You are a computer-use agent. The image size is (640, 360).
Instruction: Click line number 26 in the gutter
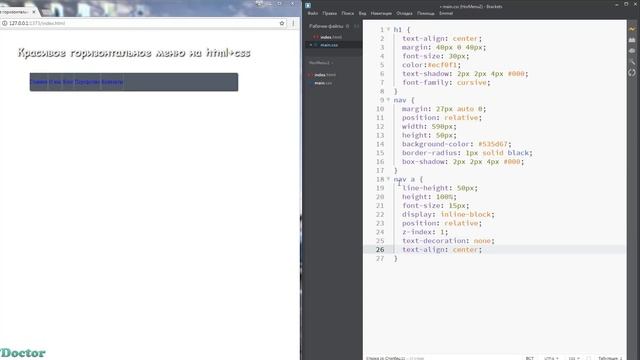pos(380,249)
